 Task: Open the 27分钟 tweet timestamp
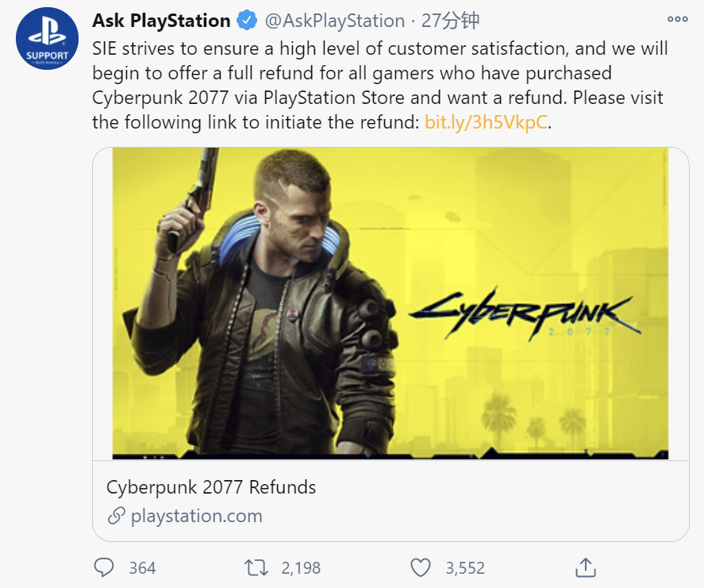(450, 20)
